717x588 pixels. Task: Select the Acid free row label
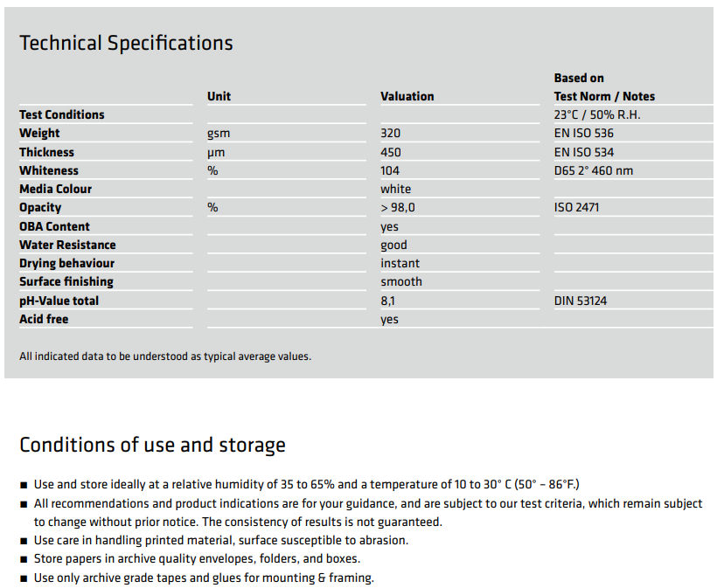pos(44,319)
